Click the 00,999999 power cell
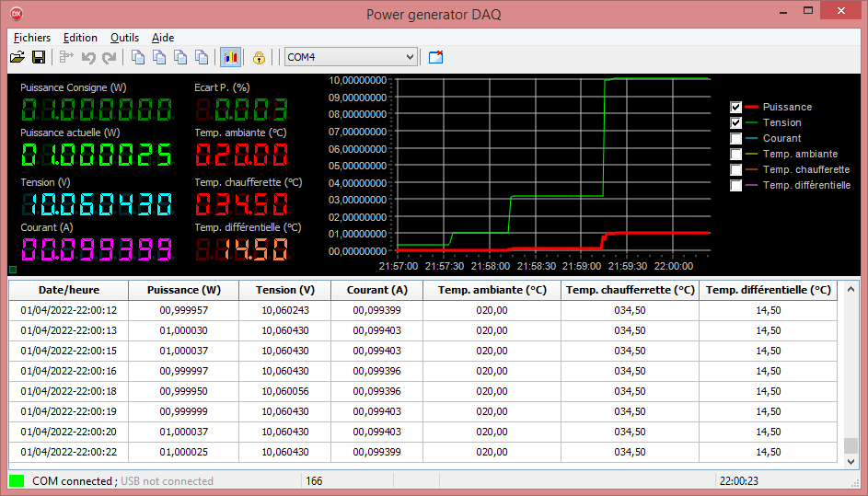Screen dimensions: 868x496 click(x=184, y=412)
